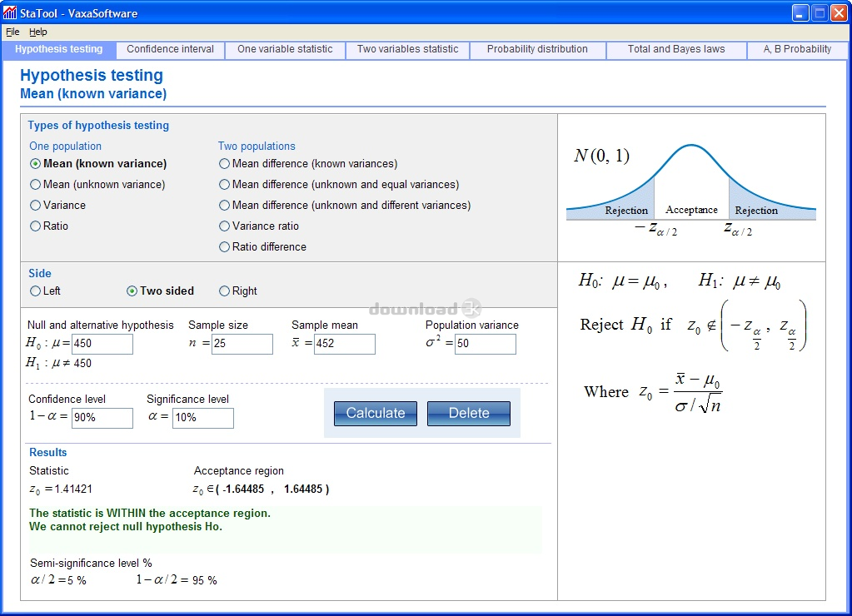The height and width of the screenshot is (616, 852).
Task: Choose the one-population Variance option
Action: [36, 206]
